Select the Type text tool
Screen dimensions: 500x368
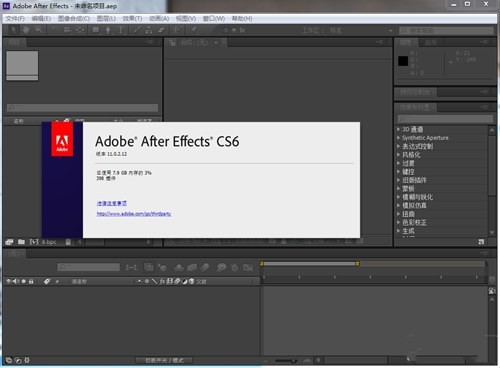(x=121, y=30)
